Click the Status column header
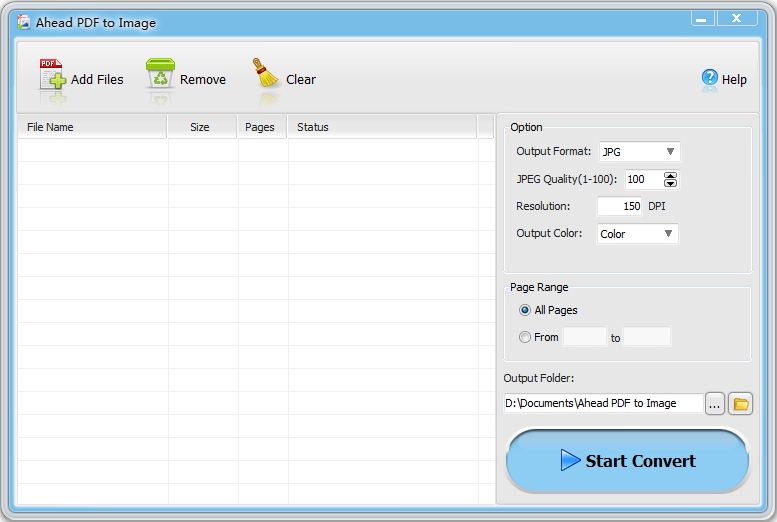Viewport: 777px width, 522px height. [381, 127]
